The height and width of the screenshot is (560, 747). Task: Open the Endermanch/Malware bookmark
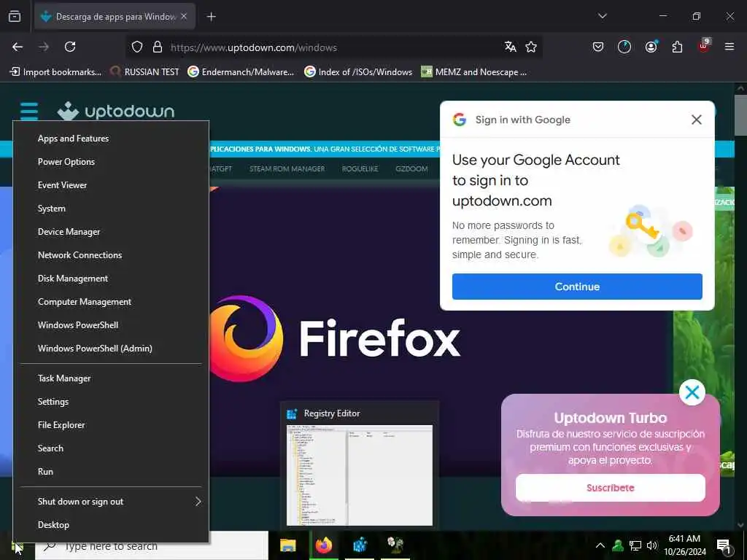(x=241, y=72)
